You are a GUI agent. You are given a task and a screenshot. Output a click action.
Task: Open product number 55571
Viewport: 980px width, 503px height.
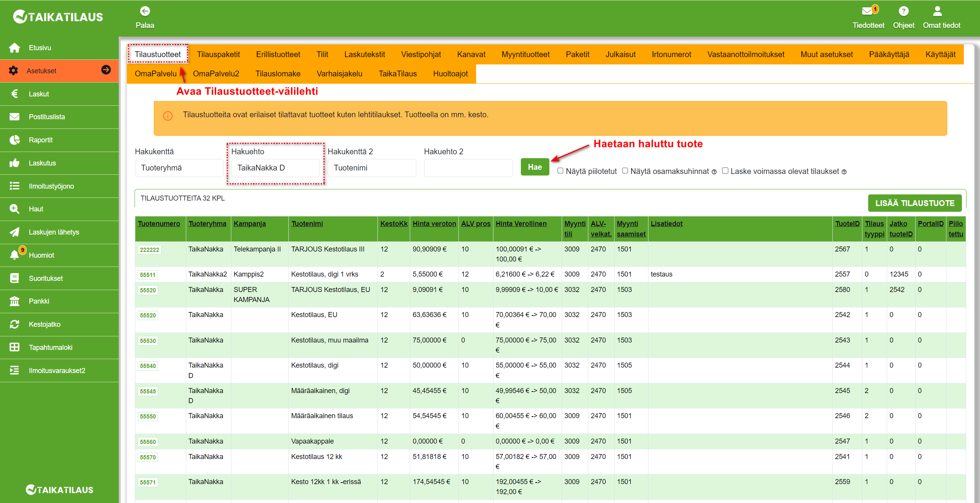148,482
